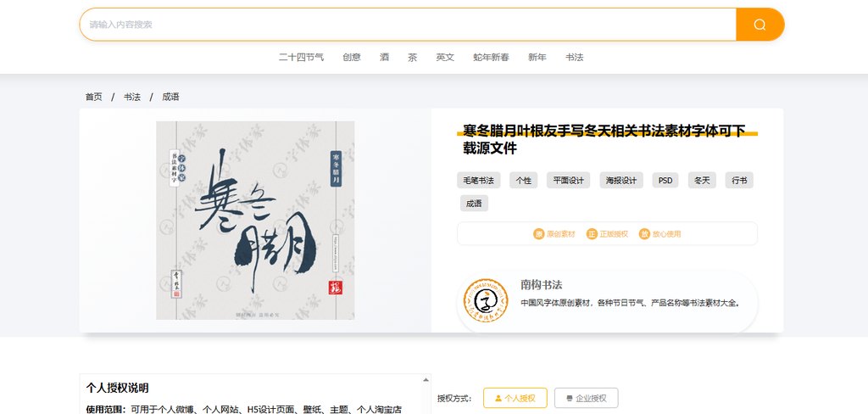
Task: Click the 使用范围 description text
Action: [243, 410]
